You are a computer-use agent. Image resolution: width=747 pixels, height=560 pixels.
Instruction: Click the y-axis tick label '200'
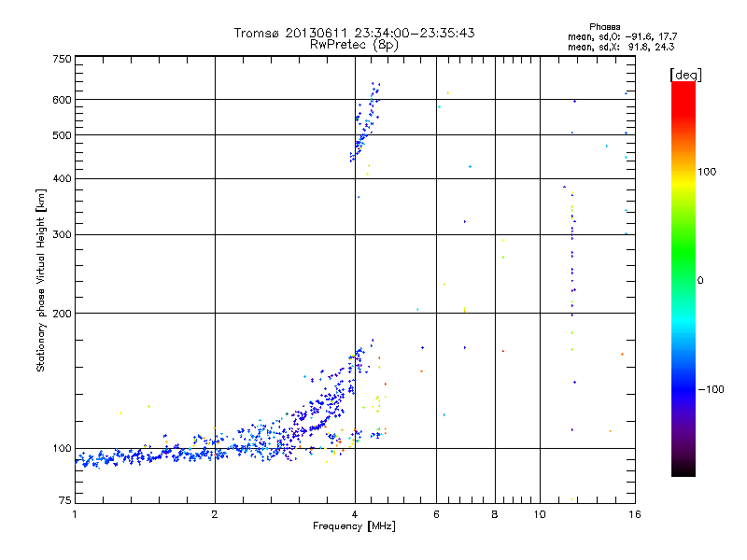(62, 314)
